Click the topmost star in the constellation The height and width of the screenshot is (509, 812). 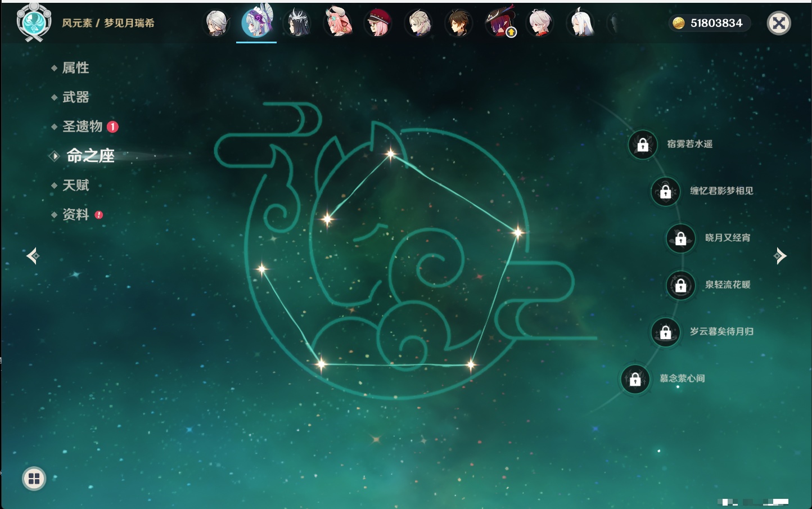coord(390,153)
